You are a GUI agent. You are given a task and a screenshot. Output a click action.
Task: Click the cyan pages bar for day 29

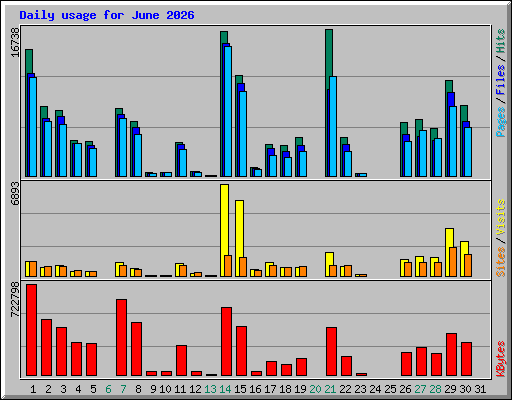coord(453,142)
